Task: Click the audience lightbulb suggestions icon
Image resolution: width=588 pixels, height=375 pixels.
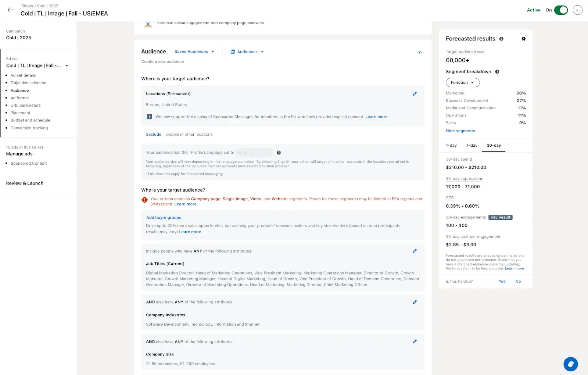Action: (419, 52)
